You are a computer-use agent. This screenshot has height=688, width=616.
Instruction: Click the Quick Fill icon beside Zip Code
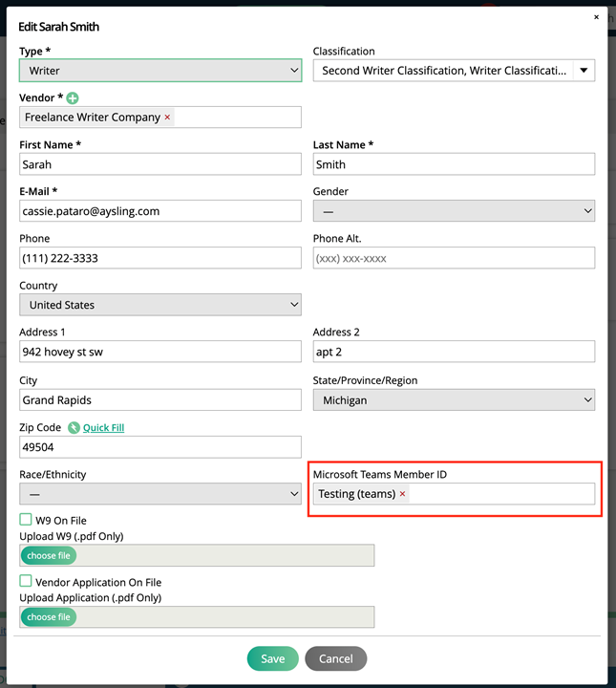pos(74,428)
